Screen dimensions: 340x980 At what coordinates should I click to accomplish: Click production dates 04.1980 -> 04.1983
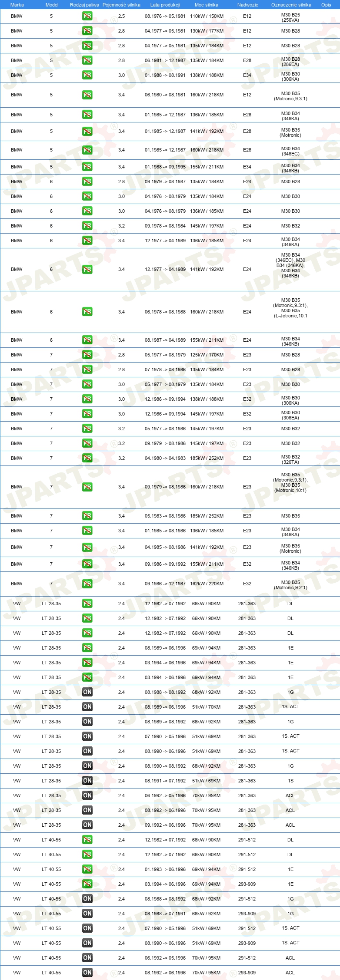point(165,458)
